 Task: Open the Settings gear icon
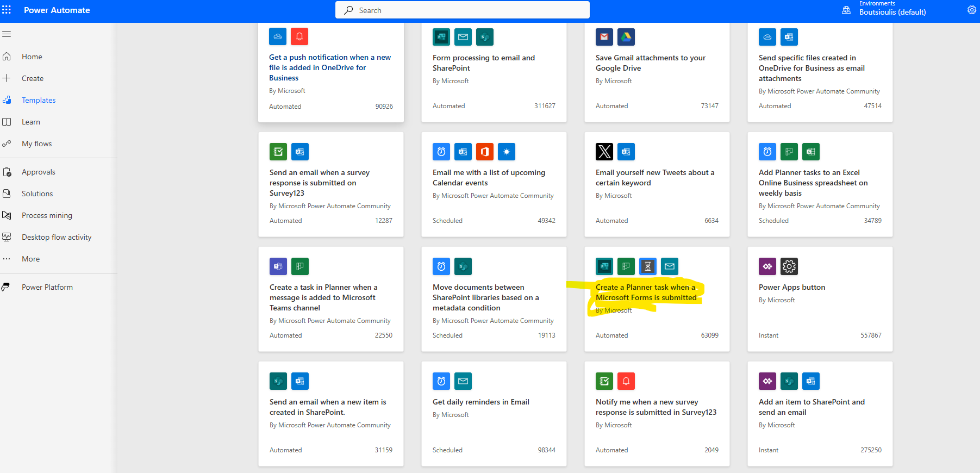pos(972,10)
